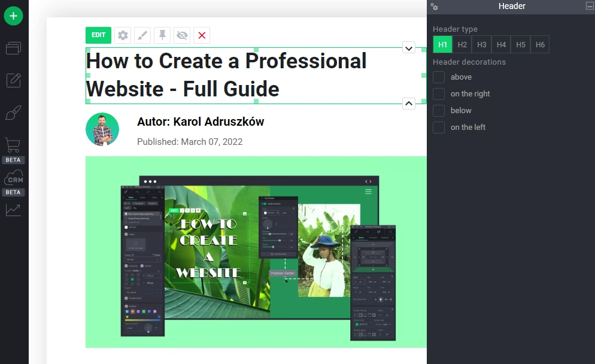Enable the 'above' decoration checkbox
This screenshot has height=364, width=595.
(439, 77)
